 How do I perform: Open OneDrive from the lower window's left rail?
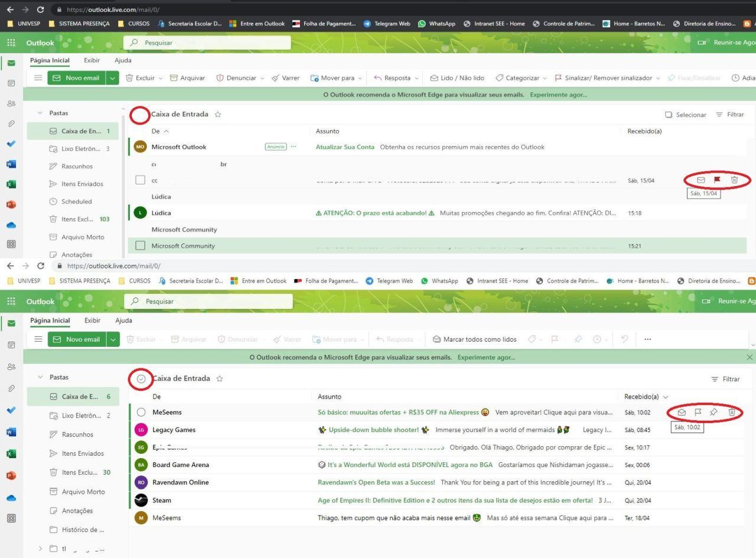coord(11,497)
